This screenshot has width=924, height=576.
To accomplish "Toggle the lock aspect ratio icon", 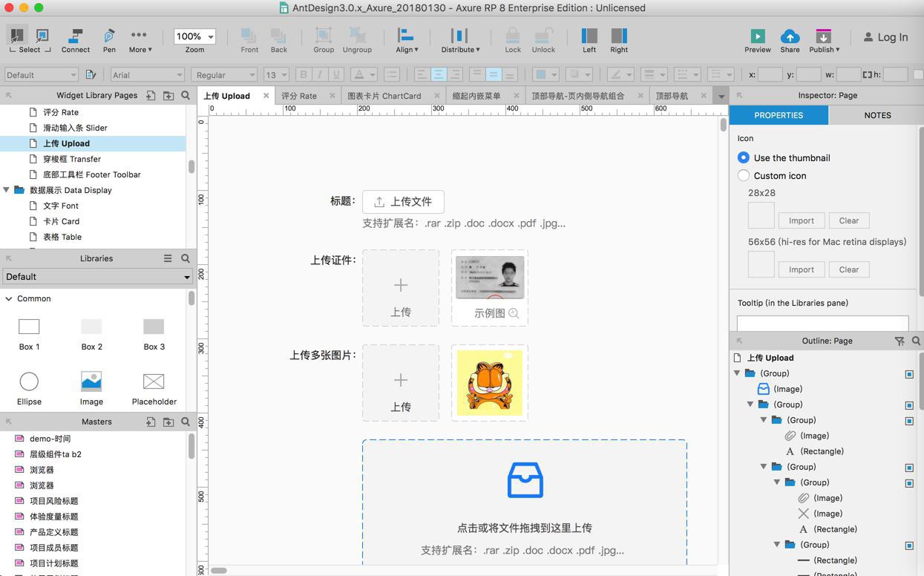I will click(867, 74).
